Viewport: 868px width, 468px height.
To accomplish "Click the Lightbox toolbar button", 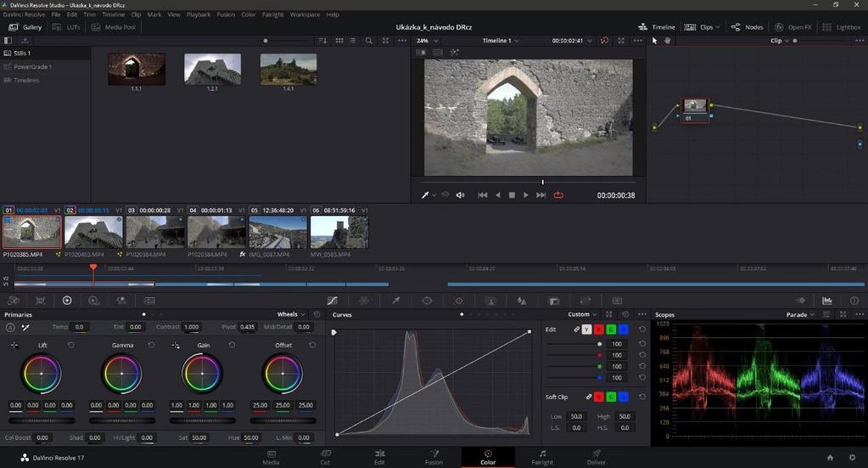I will [x=842, y=27].
